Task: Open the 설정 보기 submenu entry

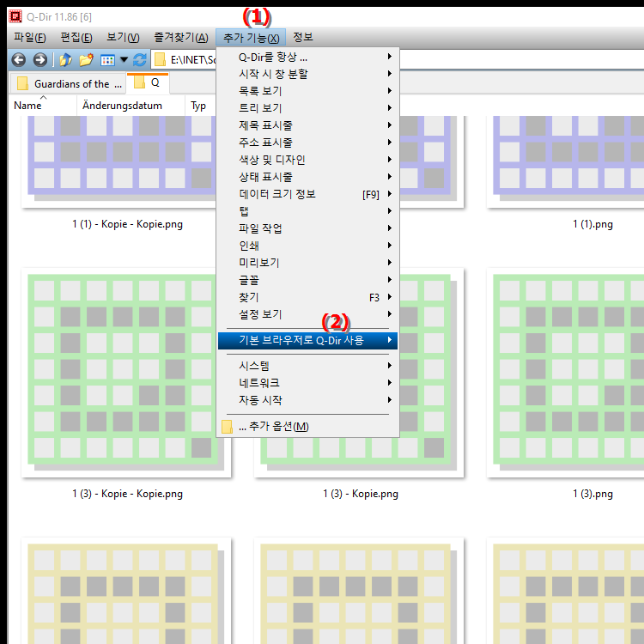Action: coord(307,314)
